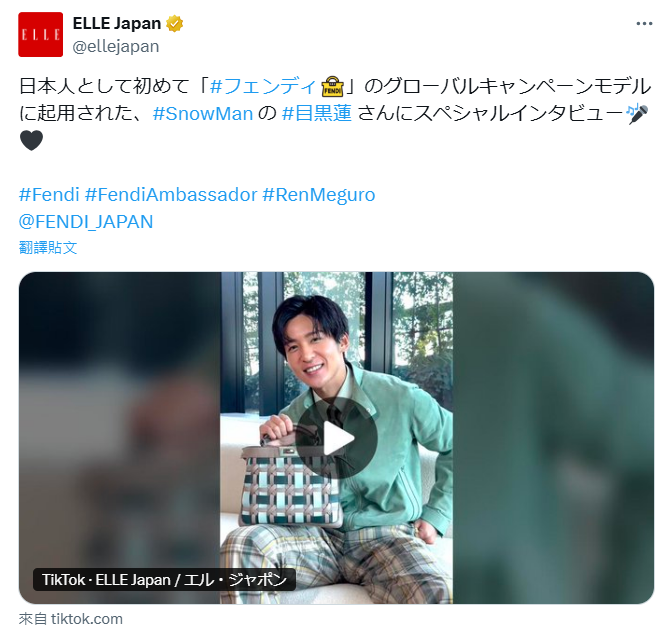
Task: Click the Fendi handbag emoji icon
Action: point(332,86)
